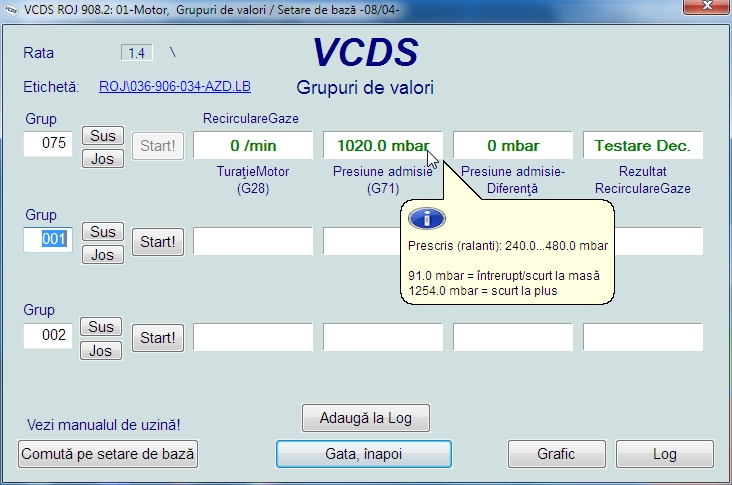Screen dimensions: 732x485
Task: Click the first empty value field of group 001
Action: (x=253, y=241)
